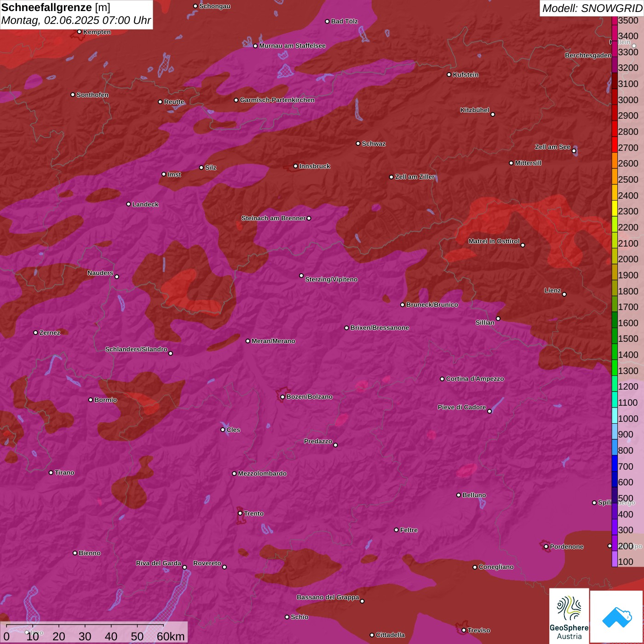Click the 'Sterzing/Vipiteno' label
Image resolution: width=644 pixels, height=644 pixels.
pyautogui.click(x=332, y=279)
